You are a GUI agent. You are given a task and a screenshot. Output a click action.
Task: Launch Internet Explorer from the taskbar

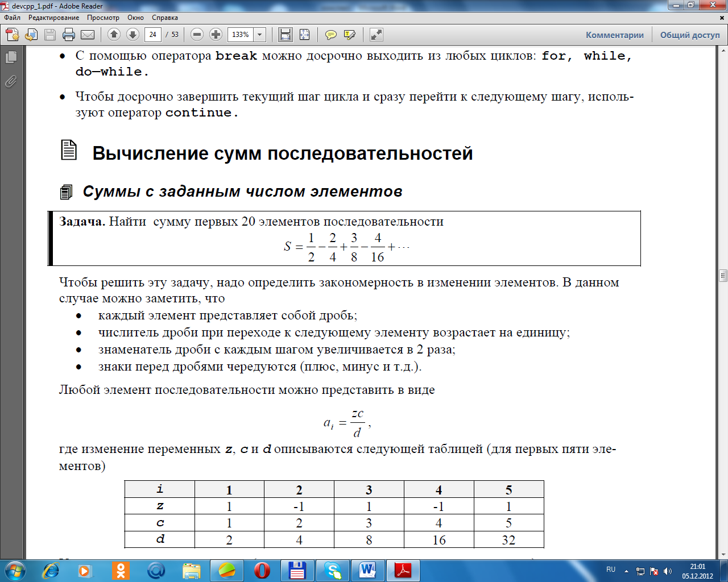click(50, 570)
